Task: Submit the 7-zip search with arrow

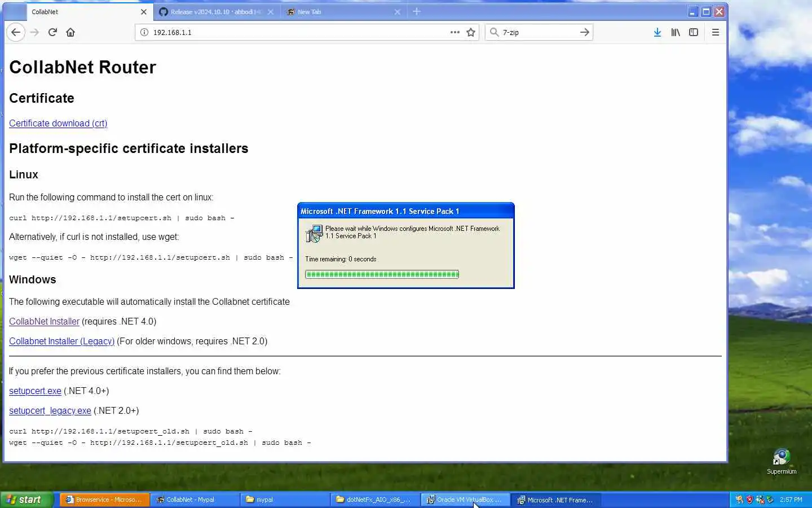Action: pos(585,32)
